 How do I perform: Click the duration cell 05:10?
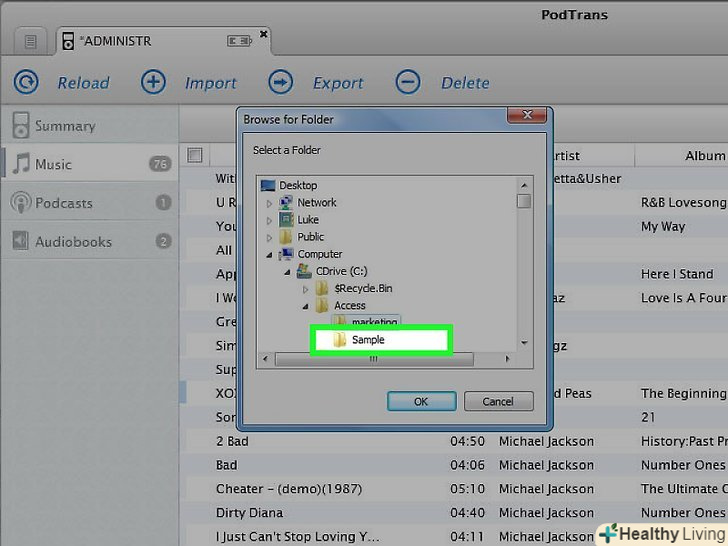coord(467,489)
